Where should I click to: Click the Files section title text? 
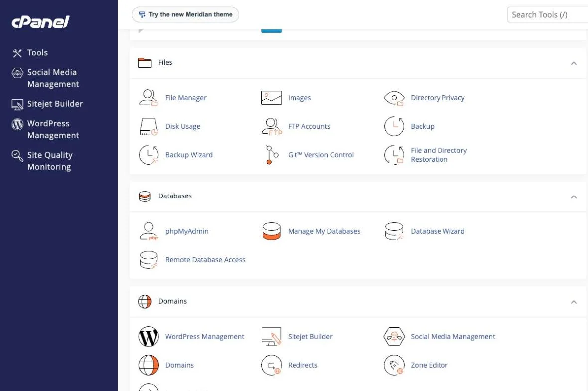pyautogui.click(x=165, y=62)
